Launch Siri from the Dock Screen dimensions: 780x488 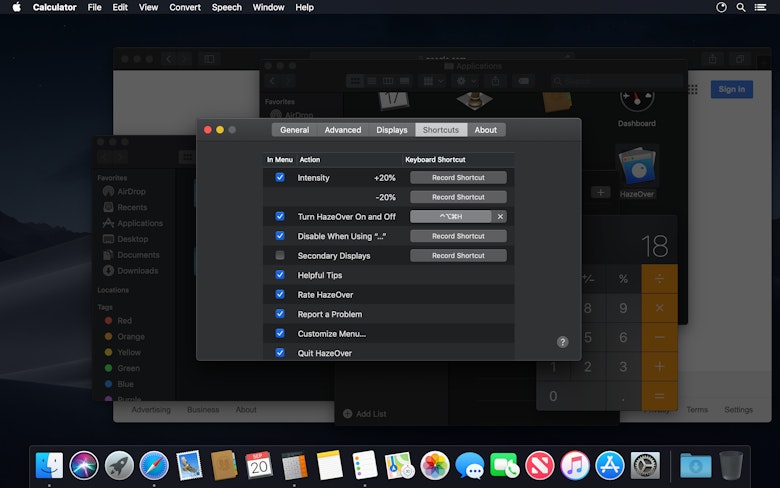(x=84, y=465)
